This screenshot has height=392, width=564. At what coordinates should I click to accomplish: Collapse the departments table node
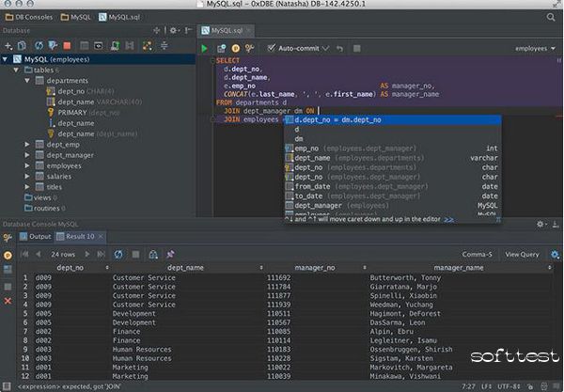(x=27, y=81)
